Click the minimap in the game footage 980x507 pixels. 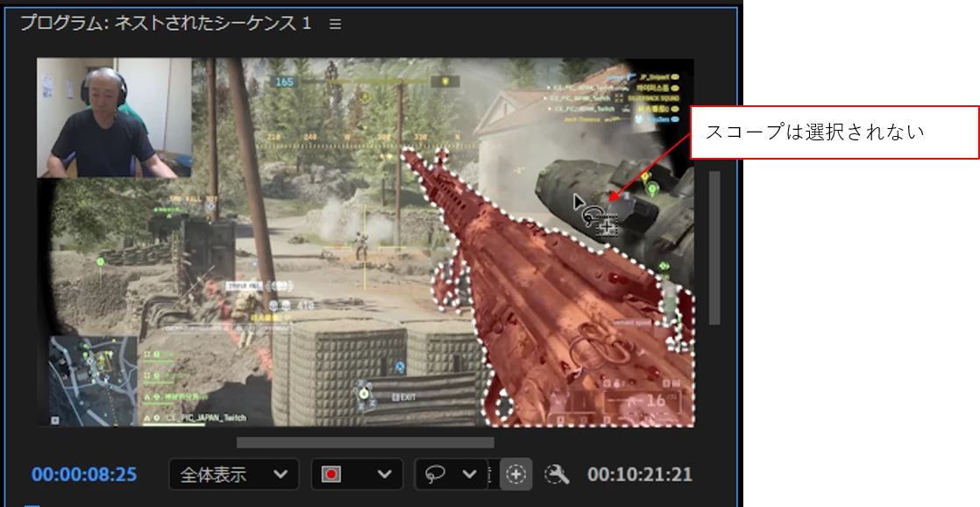(93, 380)
